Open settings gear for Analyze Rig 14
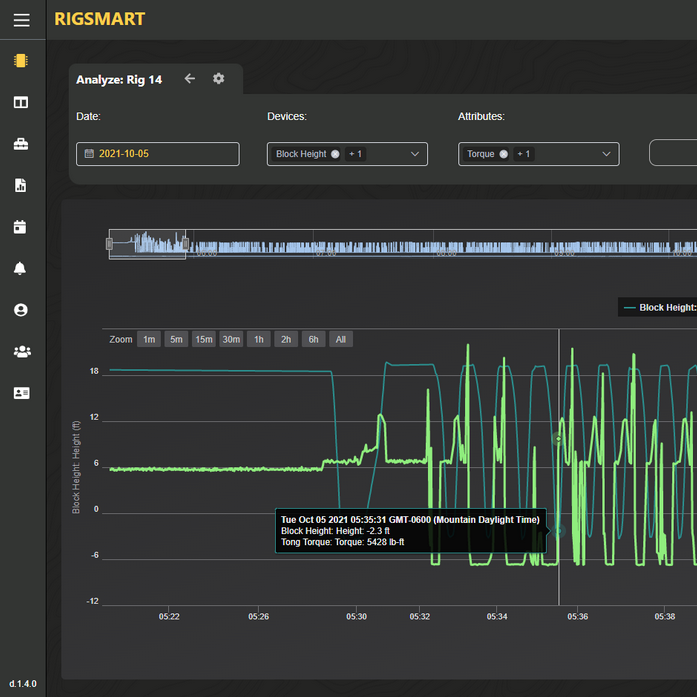Screen dimensions: 697x697 218,79
